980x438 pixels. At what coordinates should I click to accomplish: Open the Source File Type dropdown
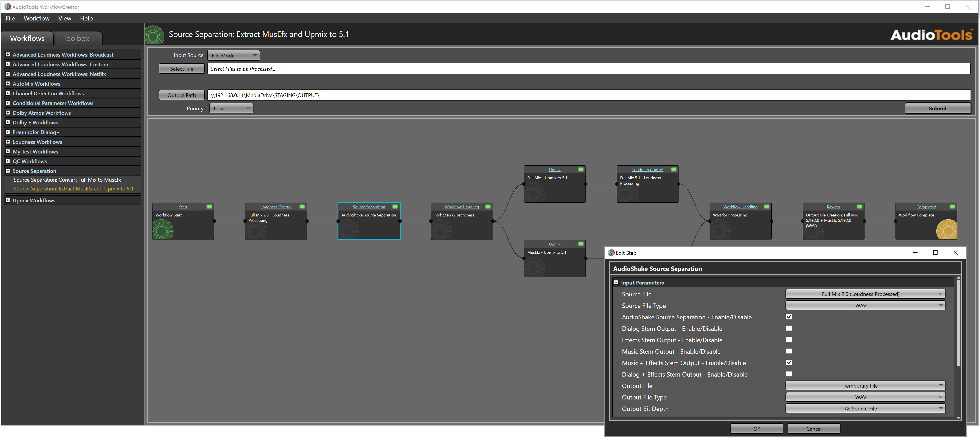pos(865,305)
